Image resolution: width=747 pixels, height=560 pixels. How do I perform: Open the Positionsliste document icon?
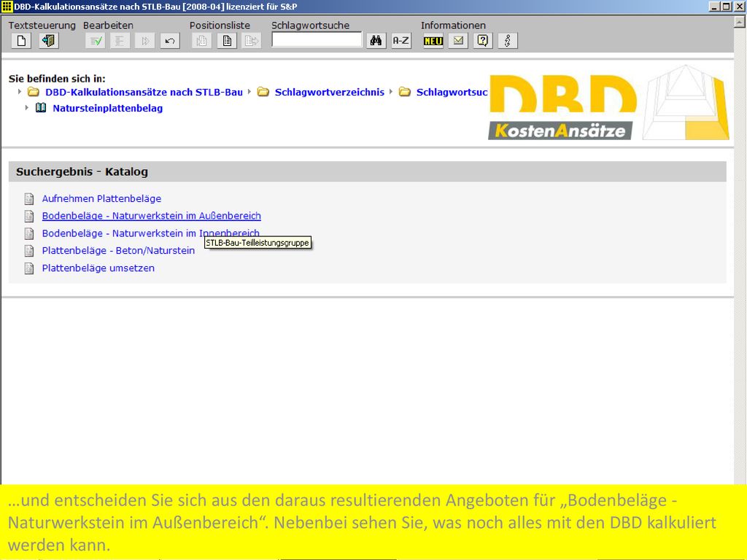(227, 41)
